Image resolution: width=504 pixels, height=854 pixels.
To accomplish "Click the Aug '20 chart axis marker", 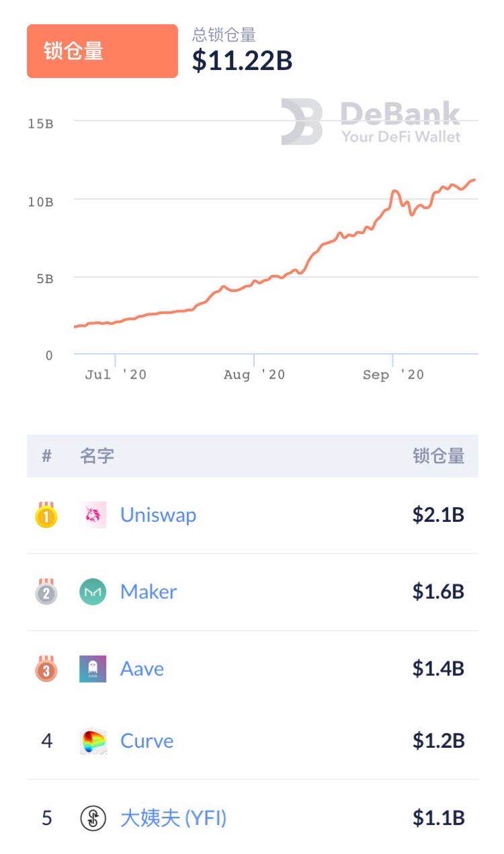I will (x=254, y=375).
